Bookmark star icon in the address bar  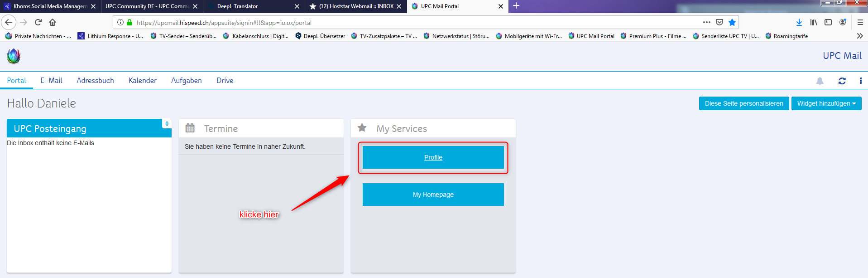732,22
